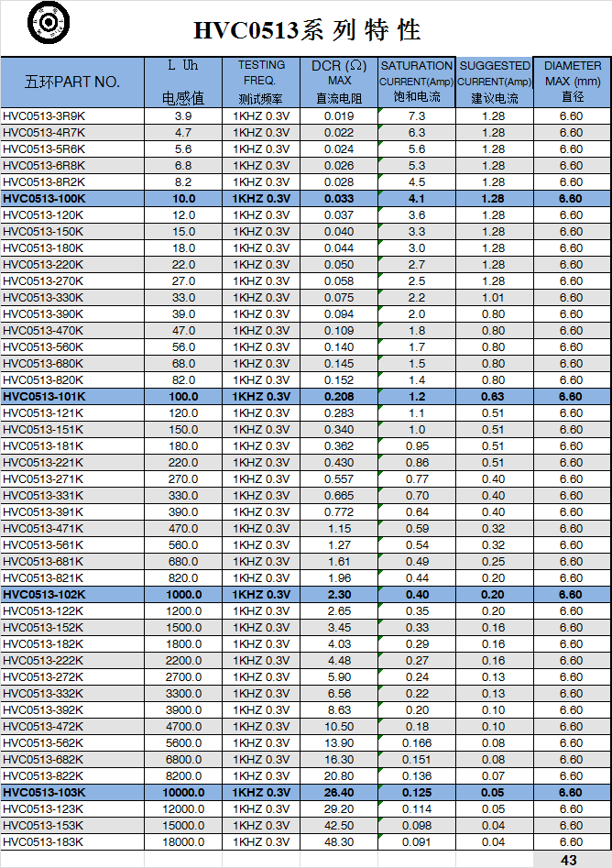
Task: Select the DCR (Ω) MAX column header
Action: click(339, 82)
